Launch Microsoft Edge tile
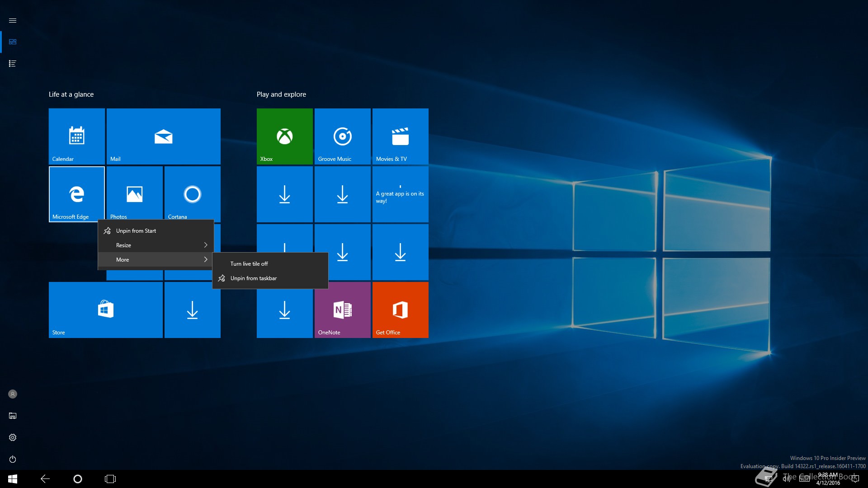The width and height of the screenshot is (868, 488). pyautogui.click(x=77, y=194)
